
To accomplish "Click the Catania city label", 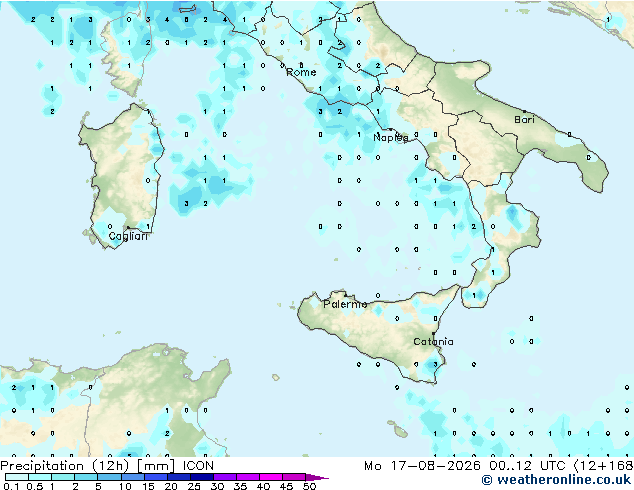I will coord(433,342).
